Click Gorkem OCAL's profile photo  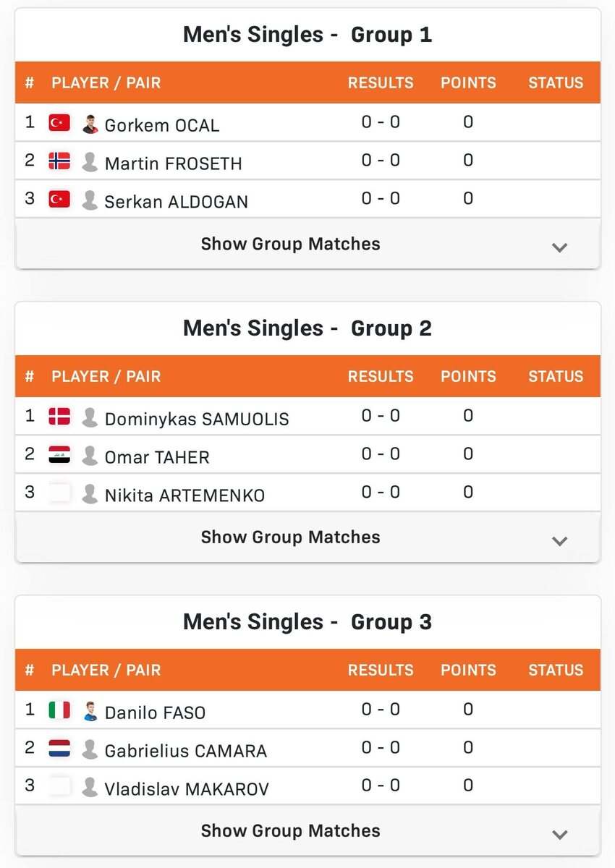pyautogui.click(x=90, y=124)
